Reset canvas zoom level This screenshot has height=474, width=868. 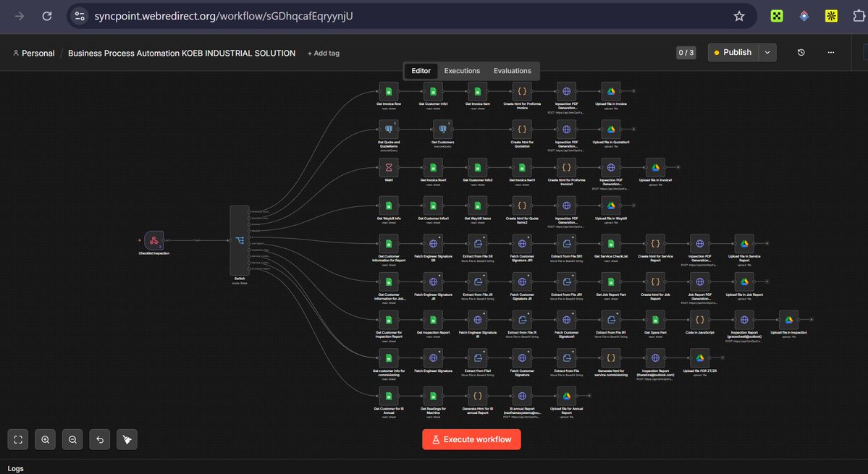point(100,440)
